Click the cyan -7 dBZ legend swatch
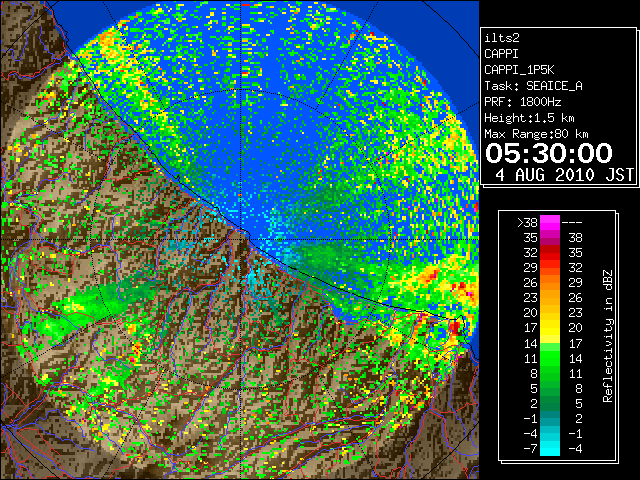This screenshot has width=640, height=480. [x=550, y=449]
